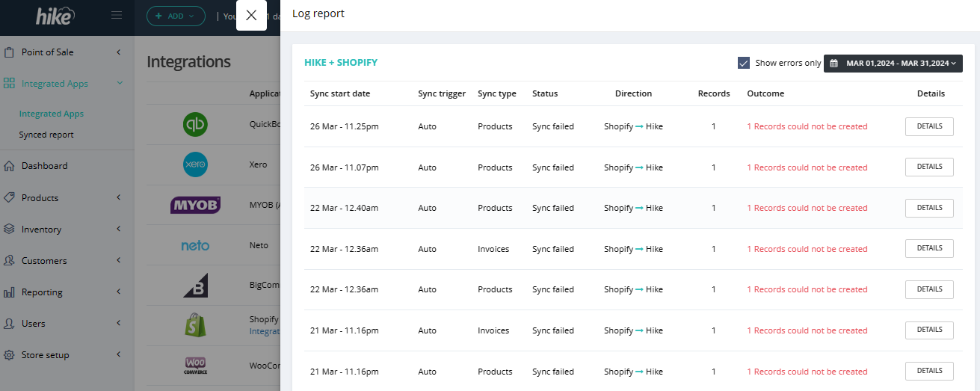Click the Neto logo icon
This screenshot has height=391, width=980.
195,245
